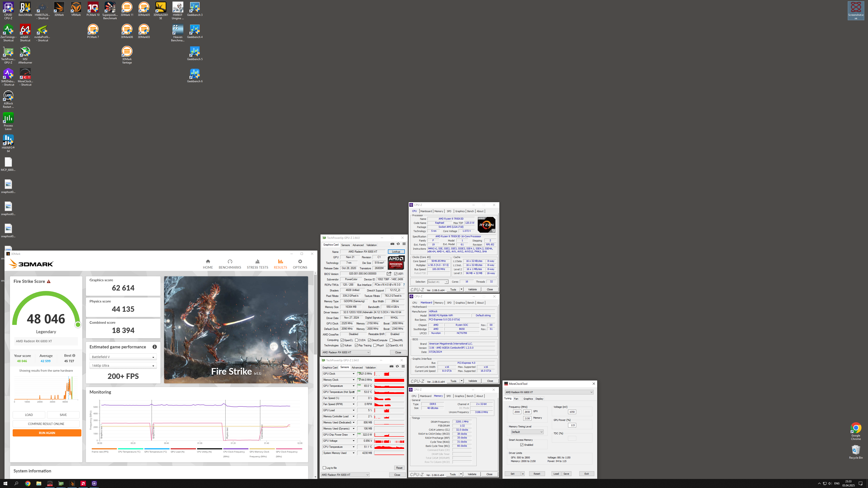
Task: Open the Recycle Bin on desktop
Action: 856,452
